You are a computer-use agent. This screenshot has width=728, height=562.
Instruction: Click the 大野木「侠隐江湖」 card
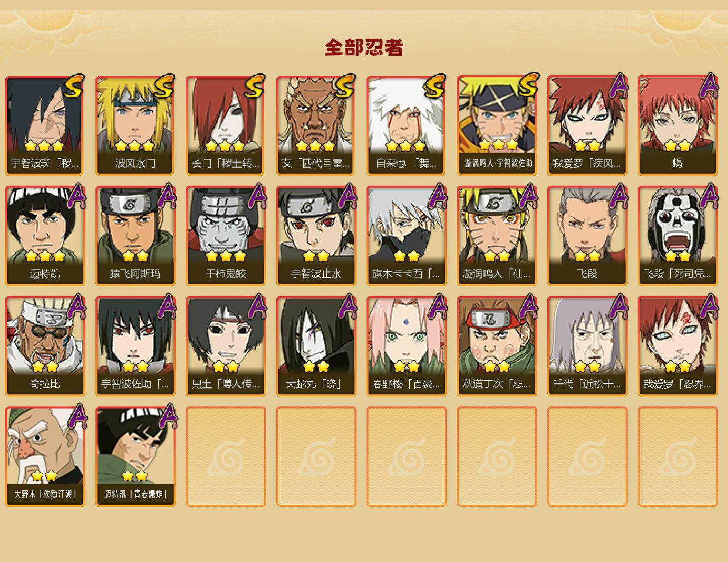click(x=45, y=457)
